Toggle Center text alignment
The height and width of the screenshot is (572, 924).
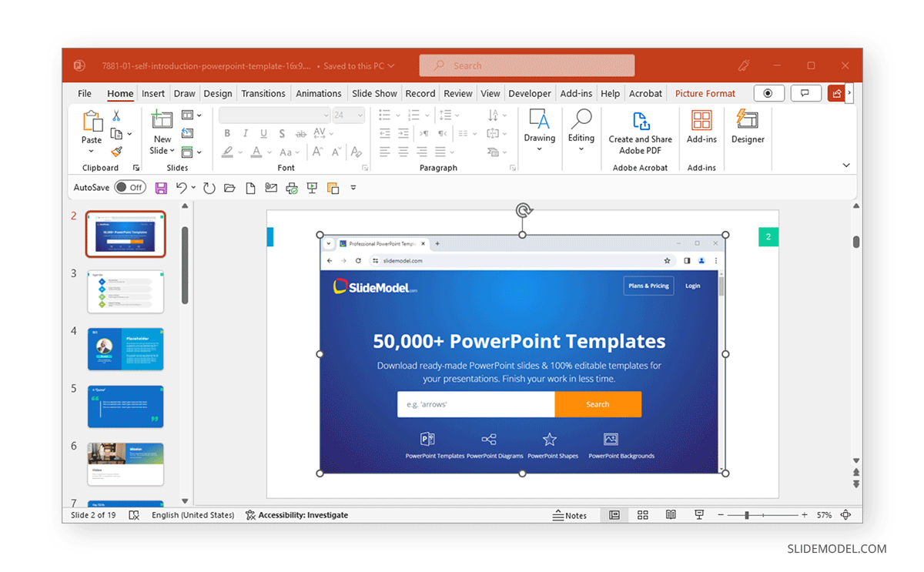403,152
